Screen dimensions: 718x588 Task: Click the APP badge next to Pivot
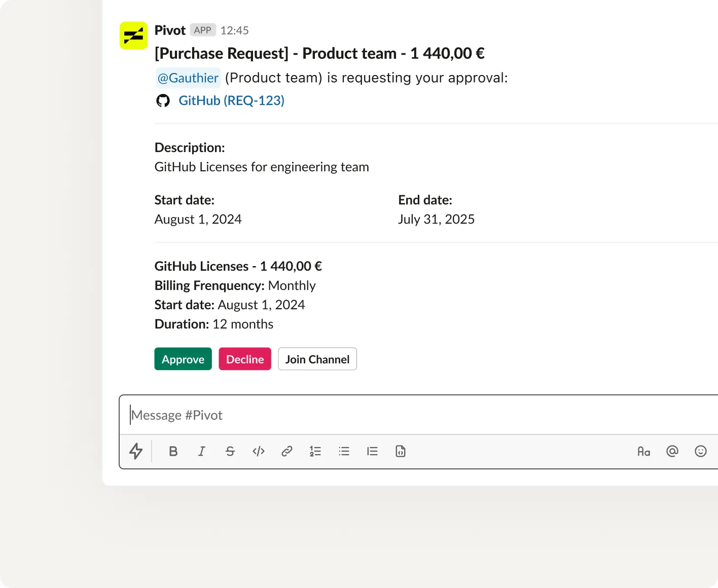click(x=203, y=30)
